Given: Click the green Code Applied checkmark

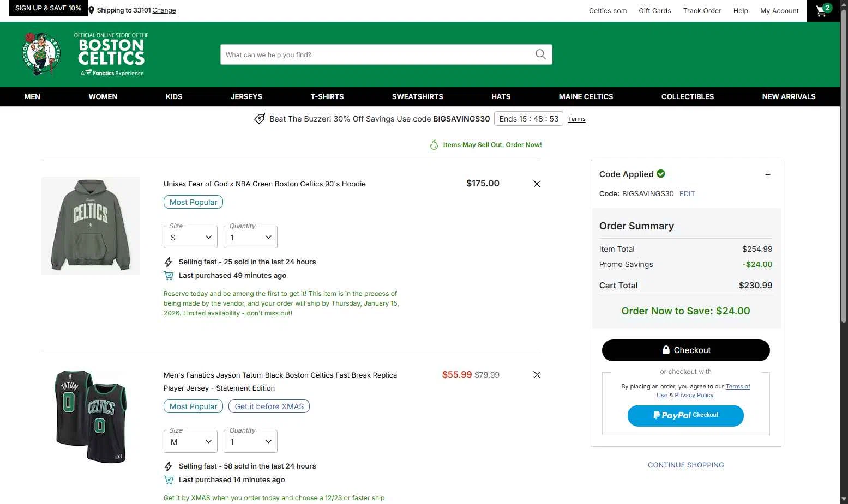Looking at the screenshot, I should click(x=661, y=174).
